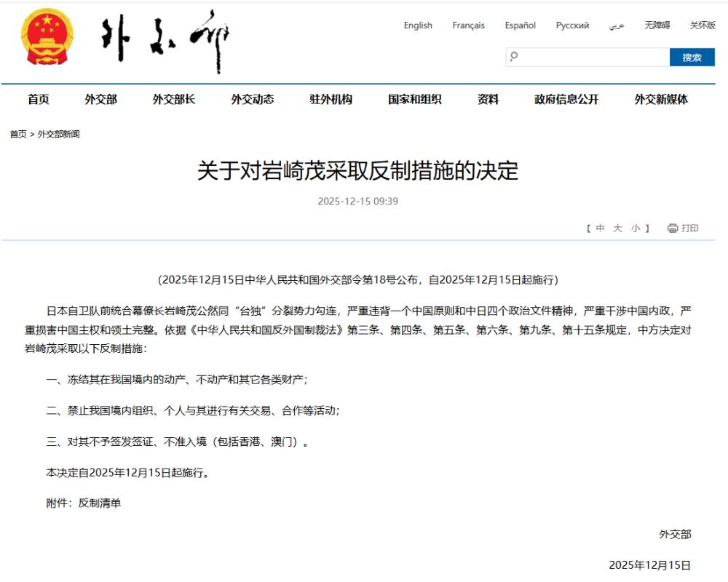728x582 pixels.
Task: Click the blue 搜索 button
Action: [692, 57]
